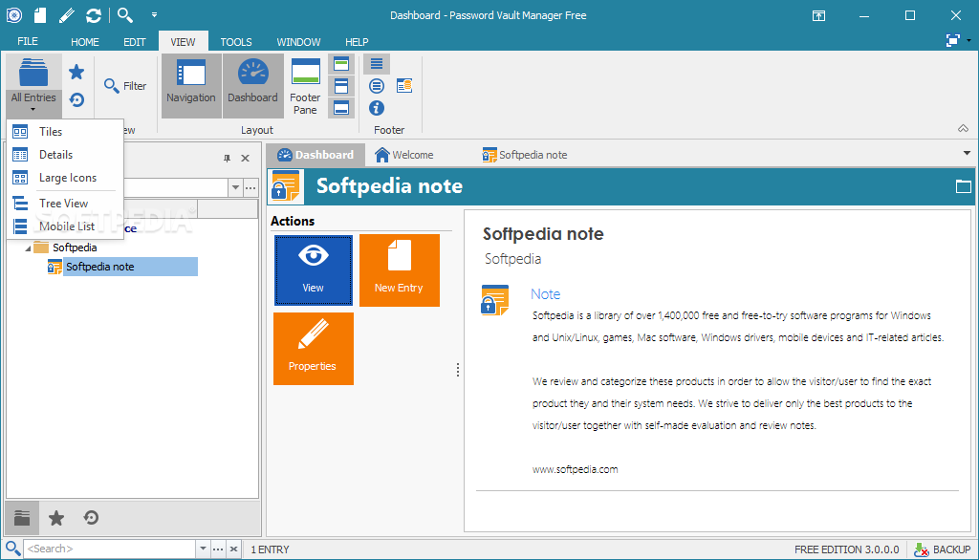
Task: Collapse the ribbon with the chevron arrow
Action: 964,129
